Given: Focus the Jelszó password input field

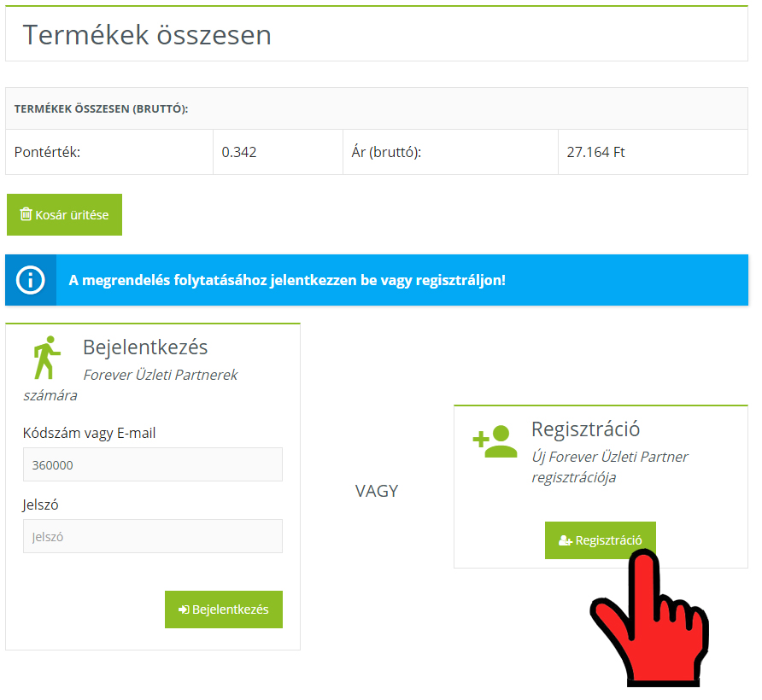Looking at the screenshot, I should (152, 537).
